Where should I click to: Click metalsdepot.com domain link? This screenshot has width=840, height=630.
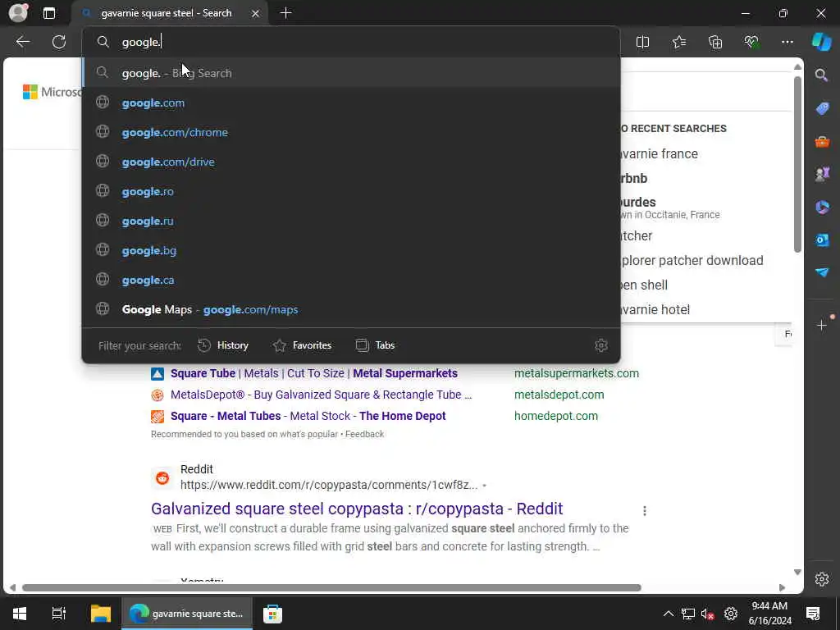pyautogui.click(x=559, y=395)
